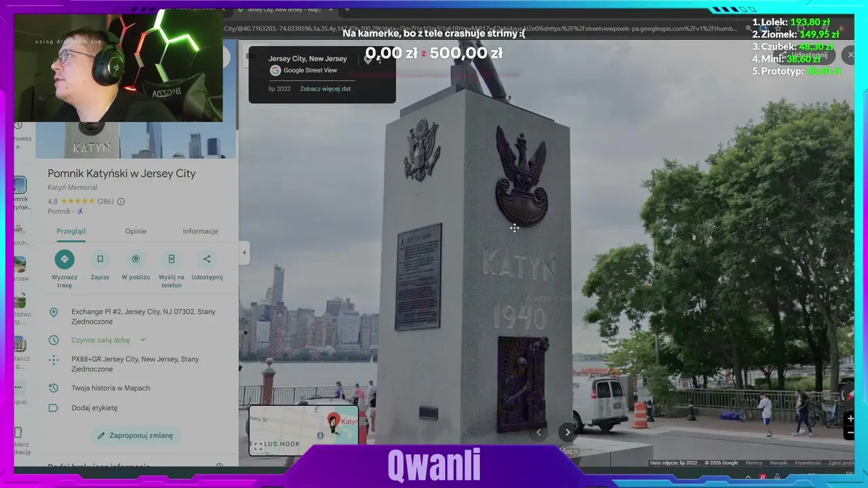Image resolution: width=868 pixels, height=488 pixels.
Task: Click the phone app icon in left sidebar
Action: point(18,432)
